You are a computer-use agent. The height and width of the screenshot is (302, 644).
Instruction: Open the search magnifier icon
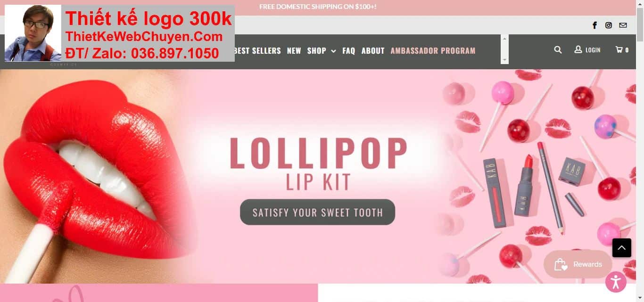click(x=558, y=49)
